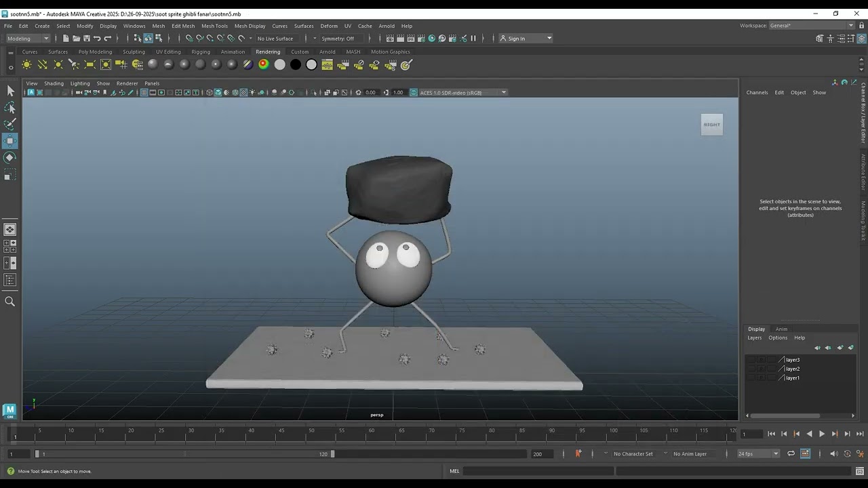Image resolution: width=868 pixels, height=488 pixels.
Task: Open the search magnifier in toolbox
Action: (x=10, y=302)
